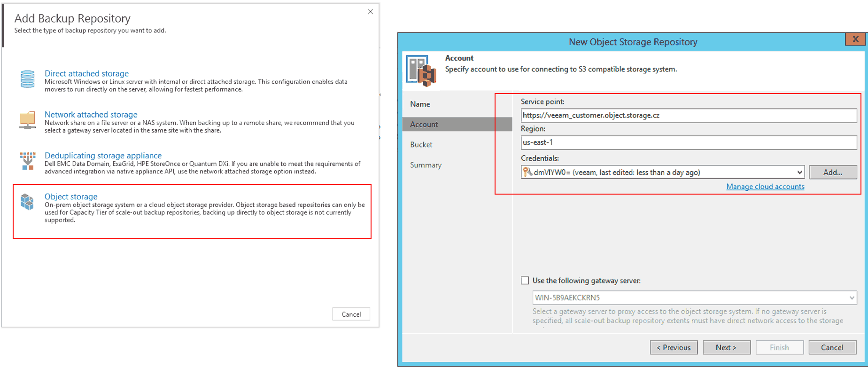Viewport: 868px width, 368px height.
Task: Enable Use the following gateway server
Action: (525, 281)
